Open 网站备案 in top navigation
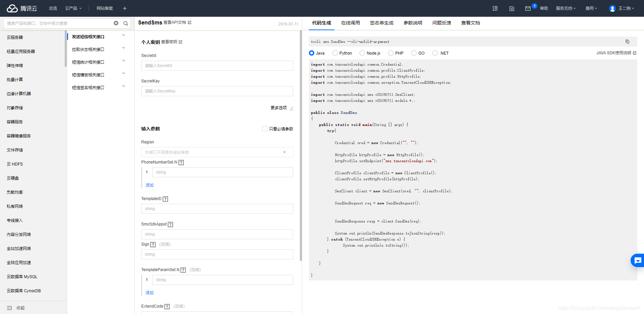This screenshot has width=644, height=314. coord(105,8)
